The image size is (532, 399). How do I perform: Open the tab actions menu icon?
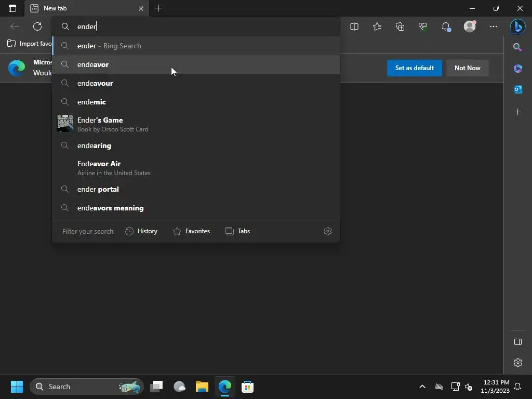[x=12, y=8]
